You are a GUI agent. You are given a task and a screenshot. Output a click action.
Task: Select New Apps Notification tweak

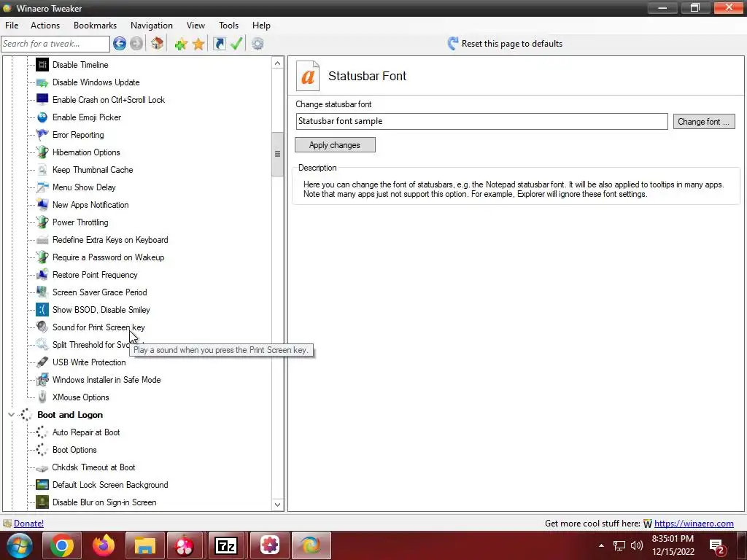90,205
